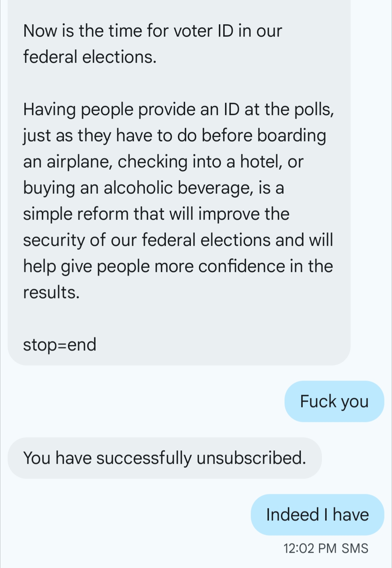Image resolution: width=392 pixels, height=568 pixels.
Task: Click the word "unsubscribed" in the reply
Action: [251, 458]
